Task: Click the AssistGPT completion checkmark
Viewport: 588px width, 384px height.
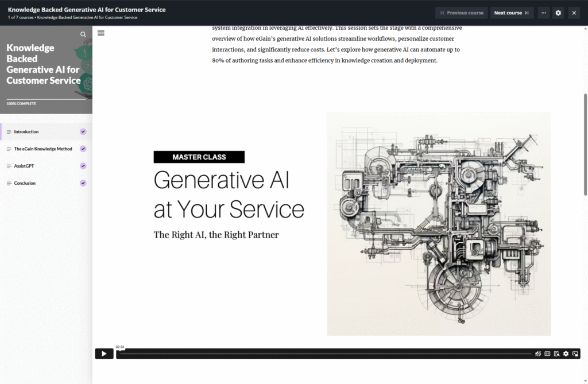Action: 83,166
